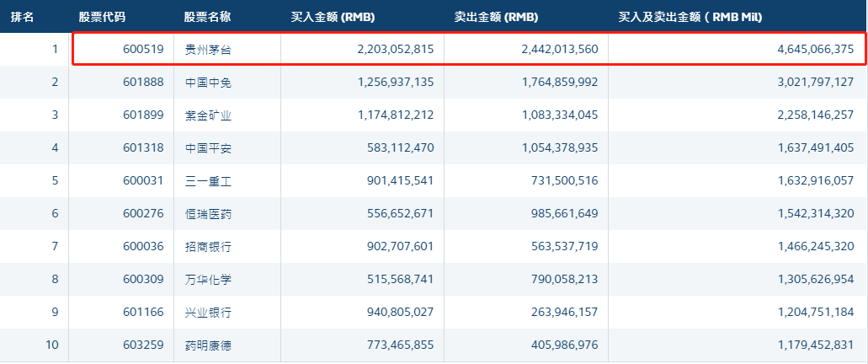Select stock code 601899

143,115
